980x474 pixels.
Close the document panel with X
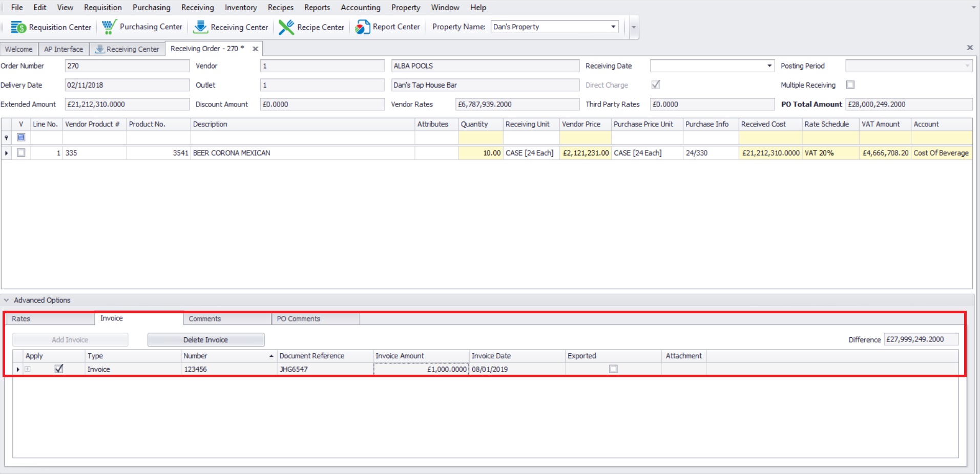pos(970,48)
